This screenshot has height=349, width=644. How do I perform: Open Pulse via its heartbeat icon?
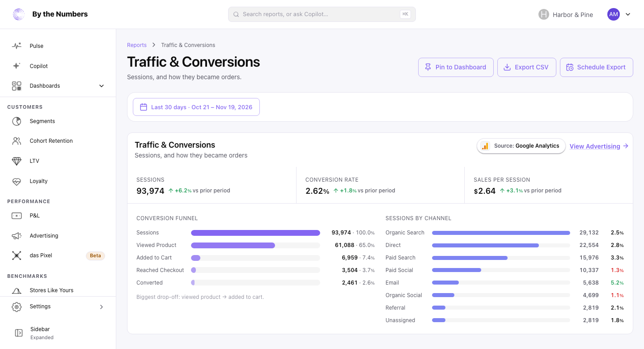pyautogui.click(x=17, y=46)
